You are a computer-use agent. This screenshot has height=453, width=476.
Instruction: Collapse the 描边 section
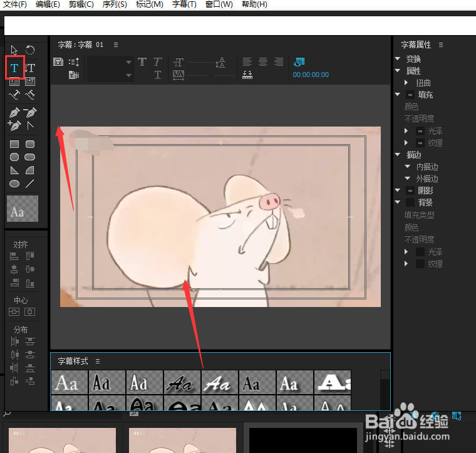click(x=397, y=155)
